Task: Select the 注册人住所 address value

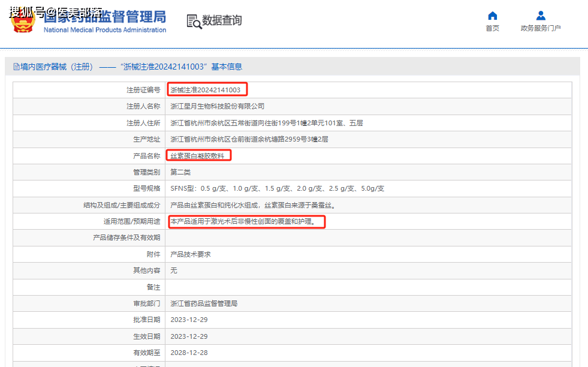Action: point(267,123)
